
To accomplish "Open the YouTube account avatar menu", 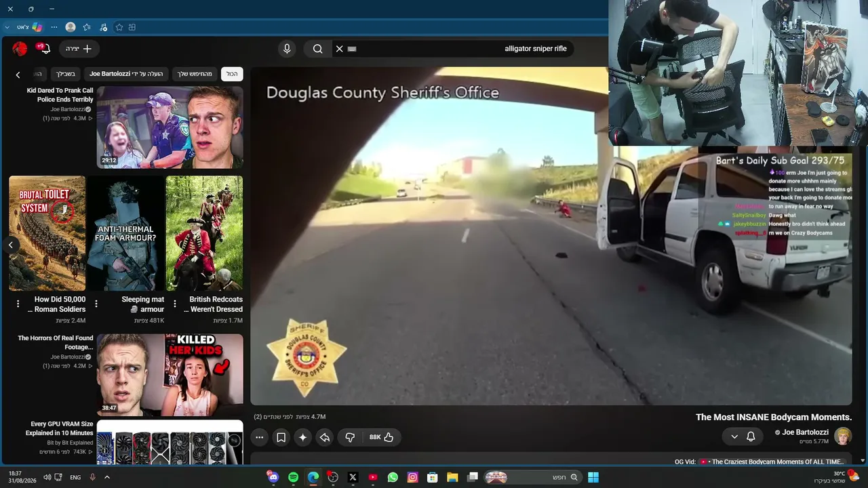I will [x=20, y=49].
